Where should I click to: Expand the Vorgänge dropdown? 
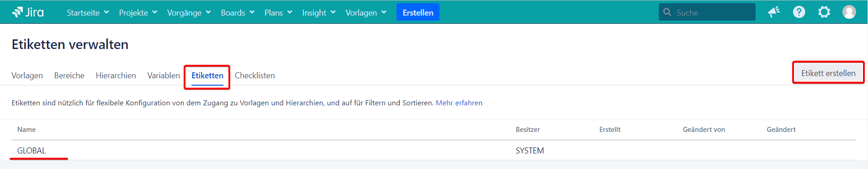[189, 12]
